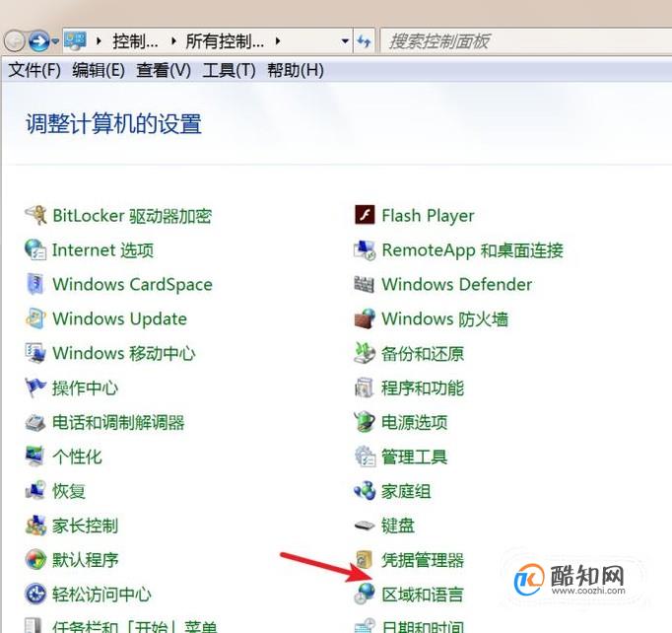Open Windows 防火墙 link
Image resolution: width=672 pixels, height=633 pixels.
pyautogui.click(x=445, y=319)
